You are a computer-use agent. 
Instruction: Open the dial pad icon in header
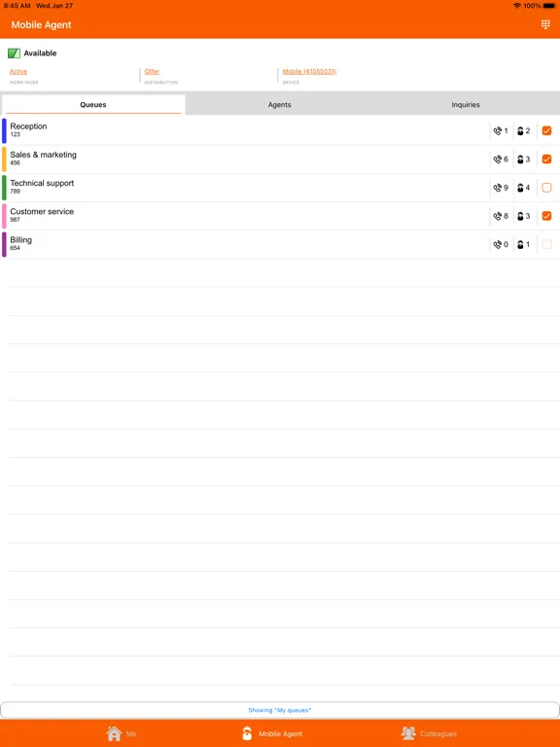[x=545, y=24]
